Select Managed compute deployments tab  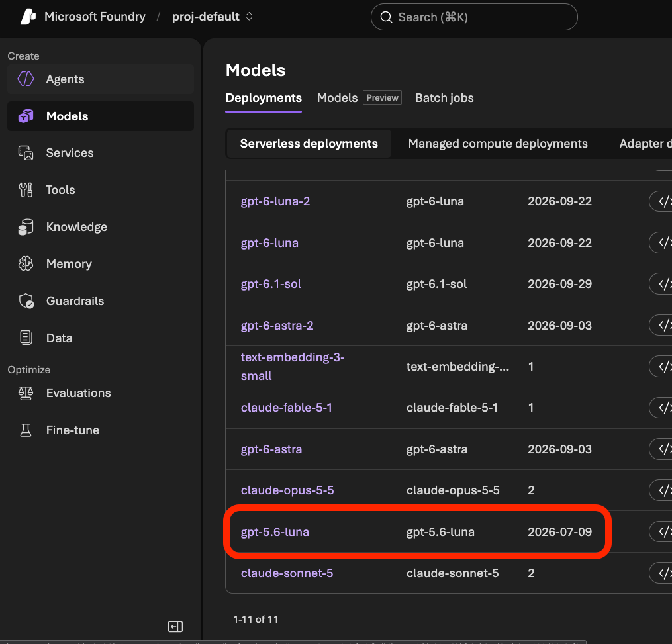coord(498,144)
